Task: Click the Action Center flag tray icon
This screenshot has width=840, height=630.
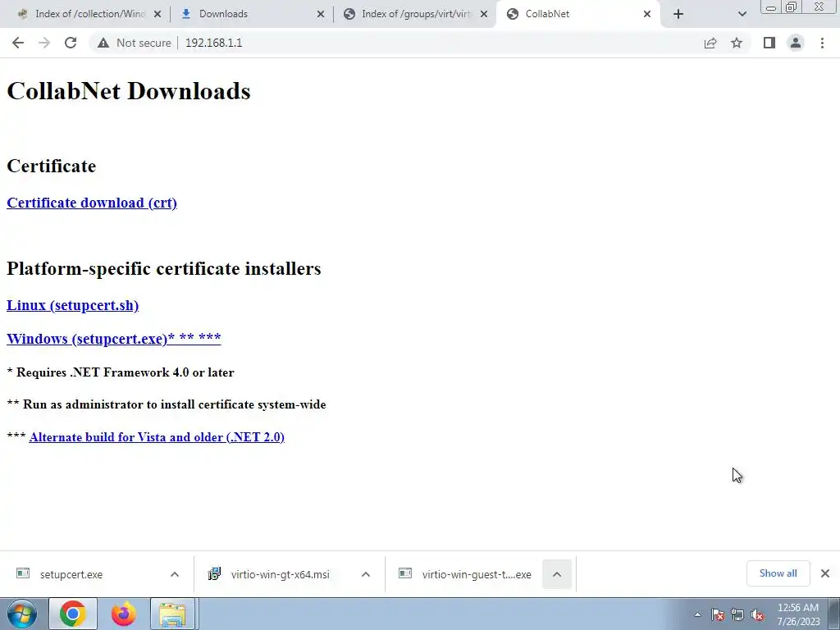Action: point(718,614)
